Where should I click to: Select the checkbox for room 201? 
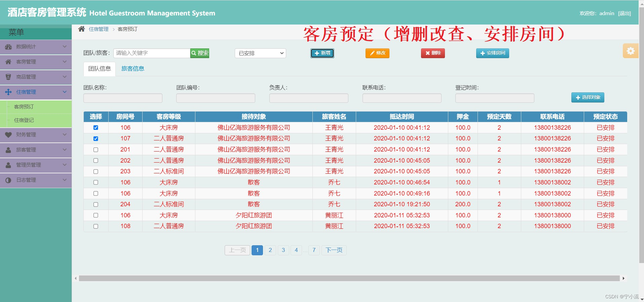click(x=96, y=149)
